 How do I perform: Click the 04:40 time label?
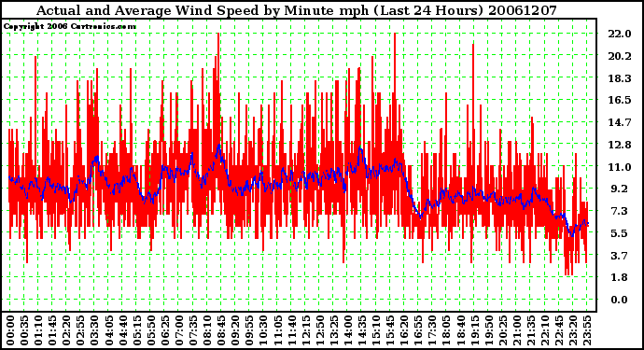click(x=122, y=330)
